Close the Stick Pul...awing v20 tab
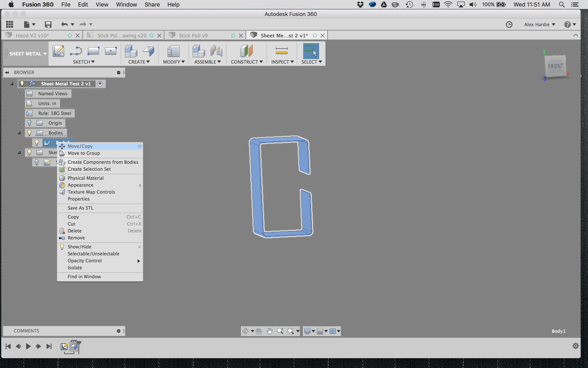Screen dimensions: 588x368 159,36
